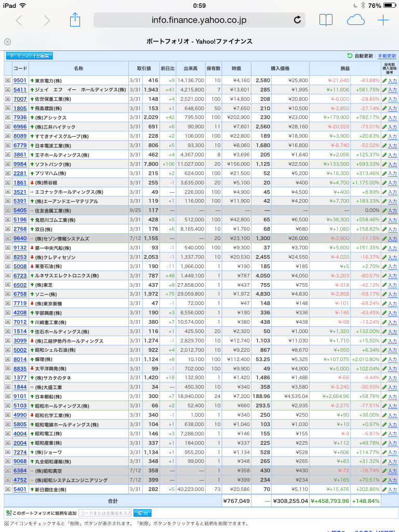Click the ポートフォリオを編集 button
Viewport: 399px width, 532px height.
(30, 56)
